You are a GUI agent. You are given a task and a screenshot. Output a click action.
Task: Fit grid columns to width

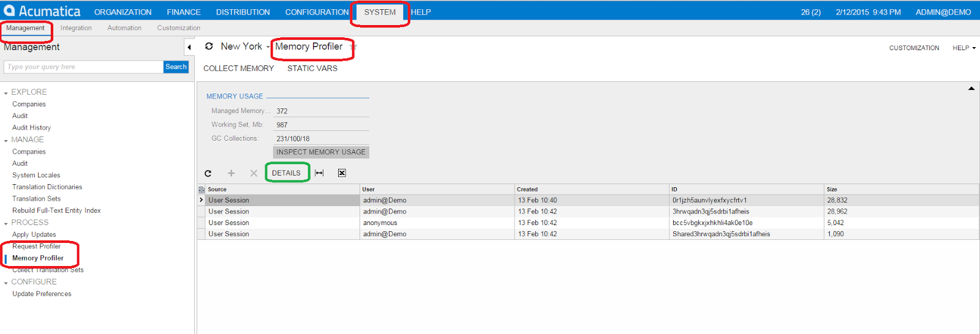click(319, 173)
